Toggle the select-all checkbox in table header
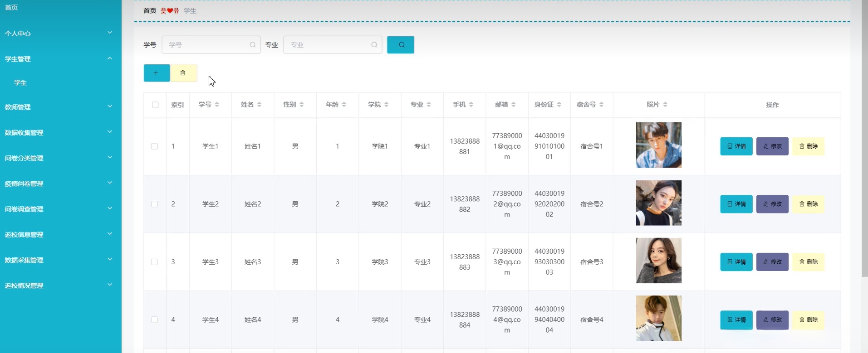The height and width of the screenshot is (353, 868). 155,105
